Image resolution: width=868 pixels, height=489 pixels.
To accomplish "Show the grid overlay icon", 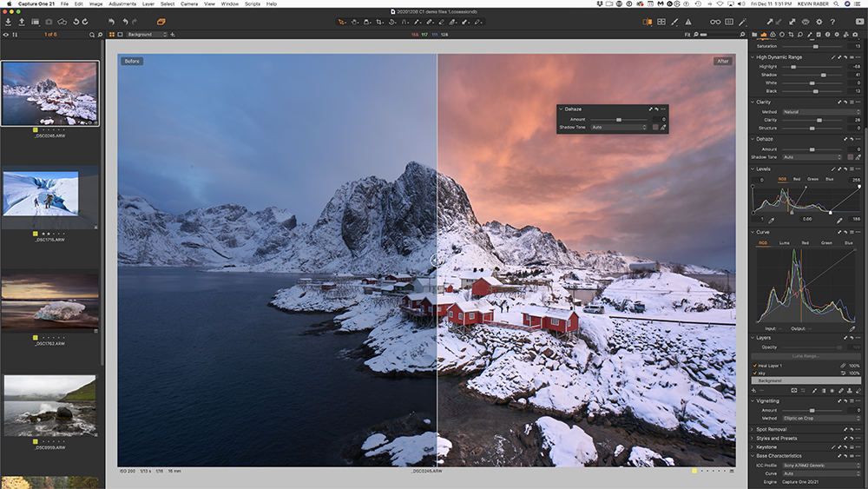I will tap(729, 21).
